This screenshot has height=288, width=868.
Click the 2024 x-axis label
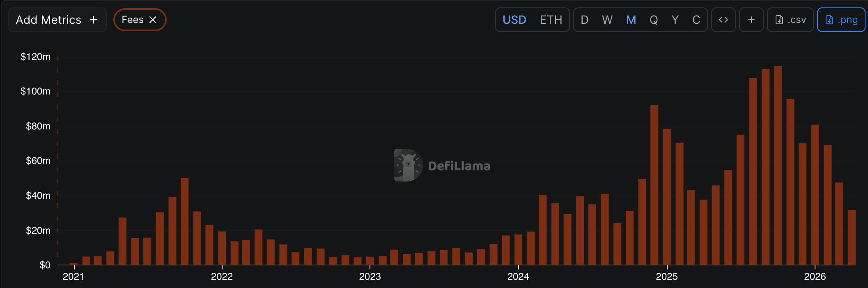pos(518,276)
